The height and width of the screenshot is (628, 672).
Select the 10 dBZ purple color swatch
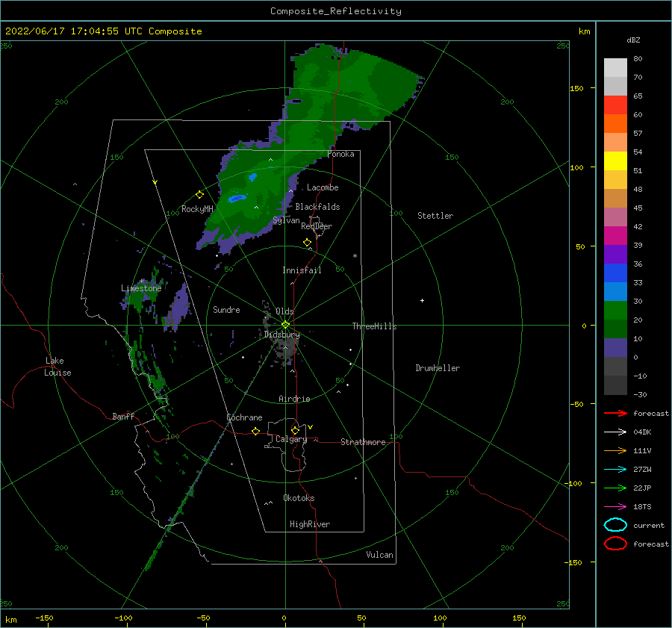pyautogui.click(x=615, y=347)
